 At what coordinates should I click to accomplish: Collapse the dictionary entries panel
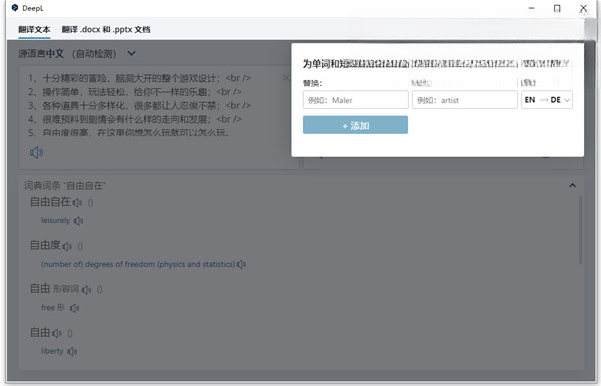[572, 186]
